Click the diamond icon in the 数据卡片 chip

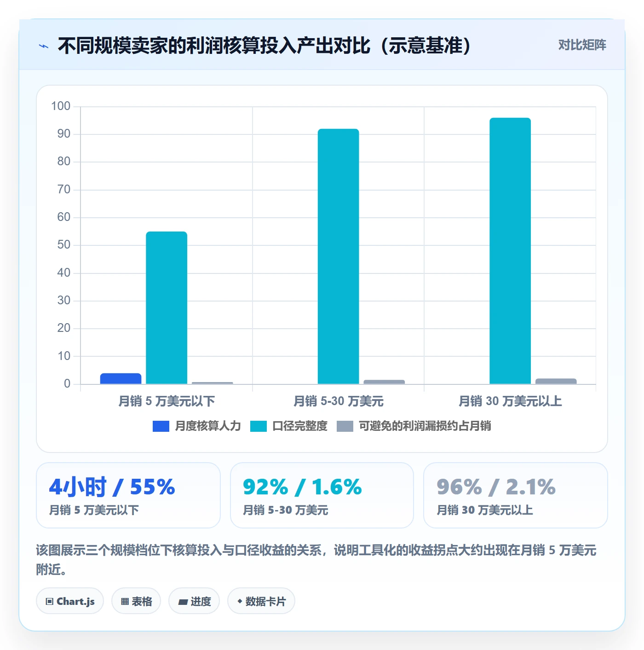point(240,601)
